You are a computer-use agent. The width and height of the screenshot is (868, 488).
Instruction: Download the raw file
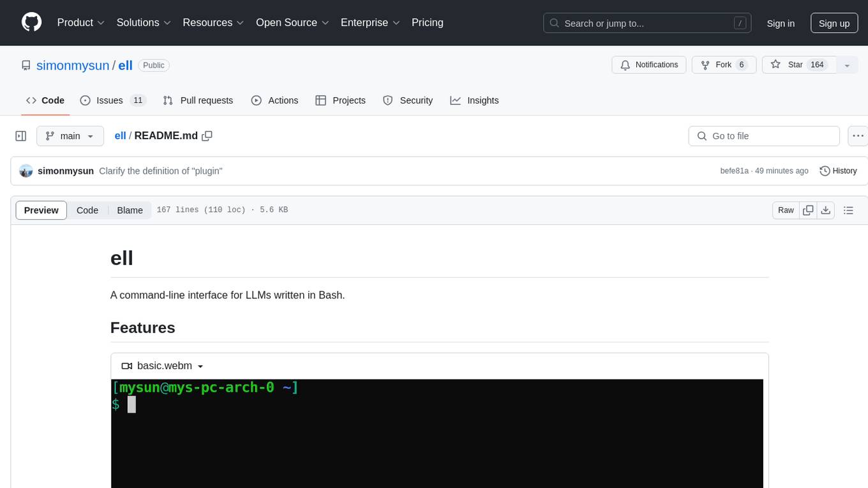point(825,210)
